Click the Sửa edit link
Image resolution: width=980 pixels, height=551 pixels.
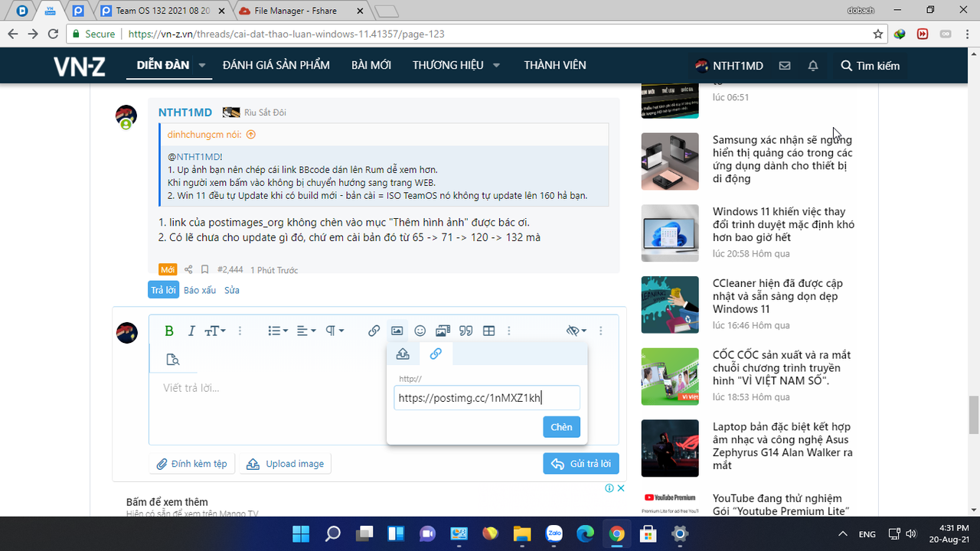(232, 290)
